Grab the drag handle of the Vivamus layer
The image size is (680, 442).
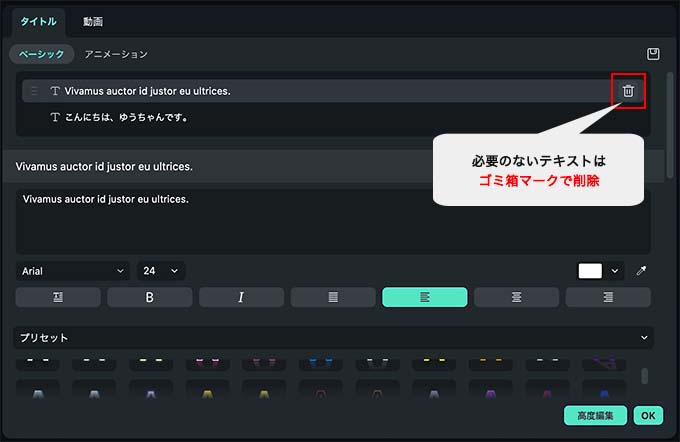point(34,91)
